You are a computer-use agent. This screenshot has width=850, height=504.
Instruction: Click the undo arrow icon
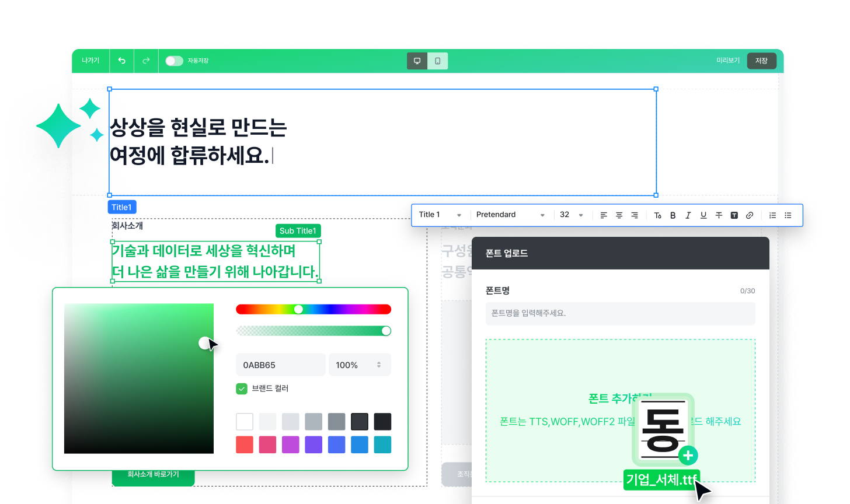click(x=121, y=61)
